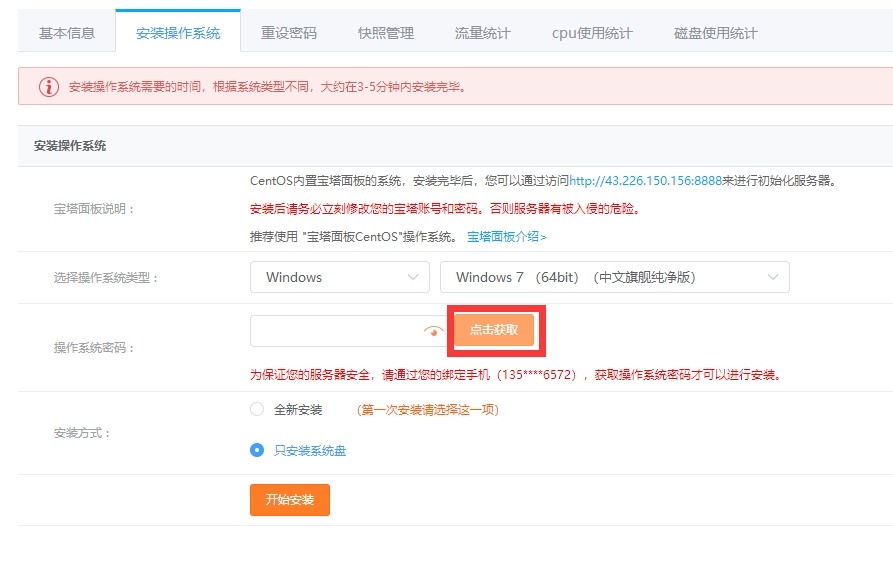The width and height of the screenshot is (893, 579).
Task: Click the chevron arrow beside Windows 7 (64bit)
Action: (772, 277)
